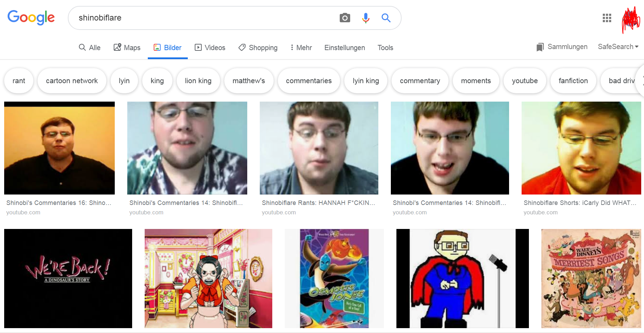Open the Osmosis Jones poster thumbnail
644x333 pixels.
click(x=334, y=278)
